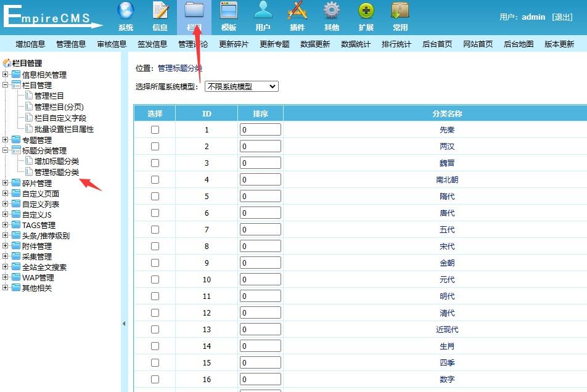
Task: Expand the TAGS管理 tree node
Action: point(6,224)
